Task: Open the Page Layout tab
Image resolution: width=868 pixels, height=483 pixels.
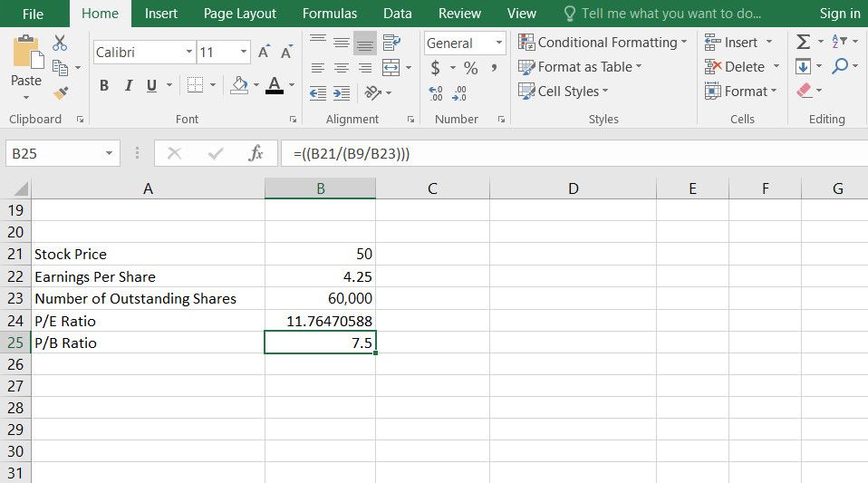Action: [240, 14]
